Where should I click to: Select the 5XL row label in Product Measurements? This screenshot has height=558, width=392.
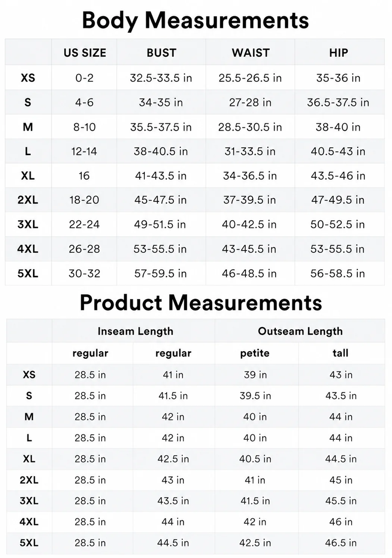29,543
